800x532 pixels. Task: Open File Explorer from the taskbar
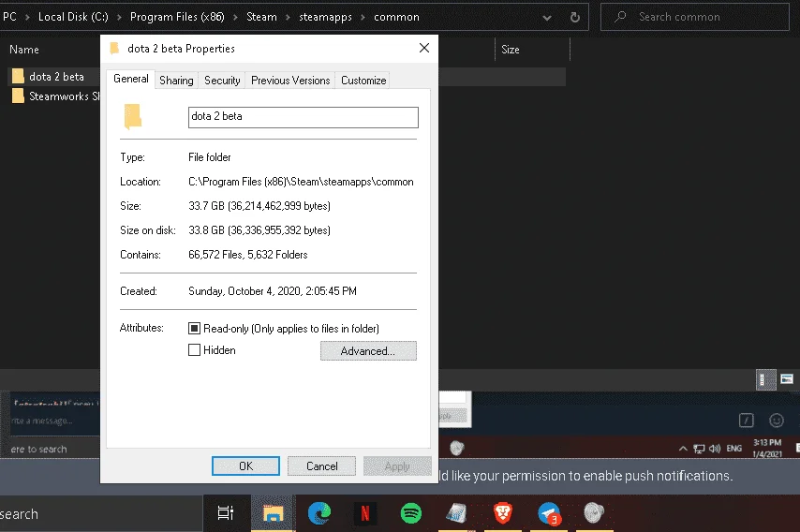click(273, 513)
